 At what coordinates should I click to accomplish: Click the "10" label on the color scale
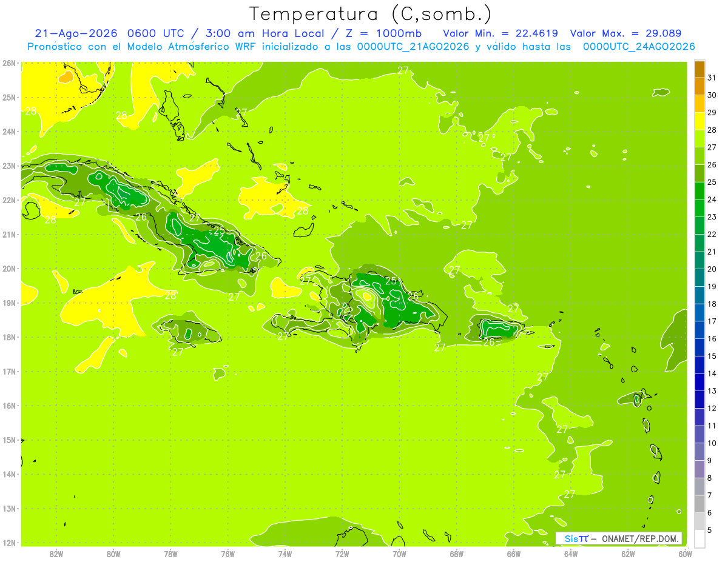[712, 443]
